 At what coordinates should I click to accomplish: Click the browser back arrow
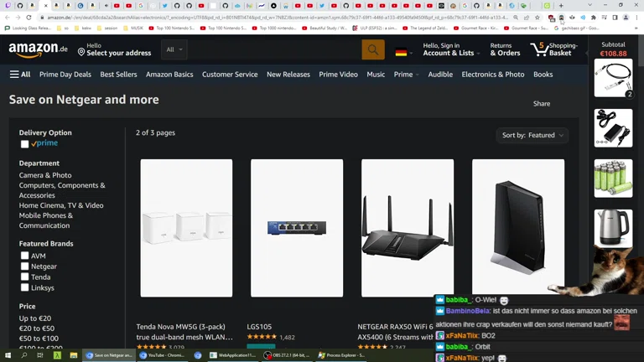[8, 18]
